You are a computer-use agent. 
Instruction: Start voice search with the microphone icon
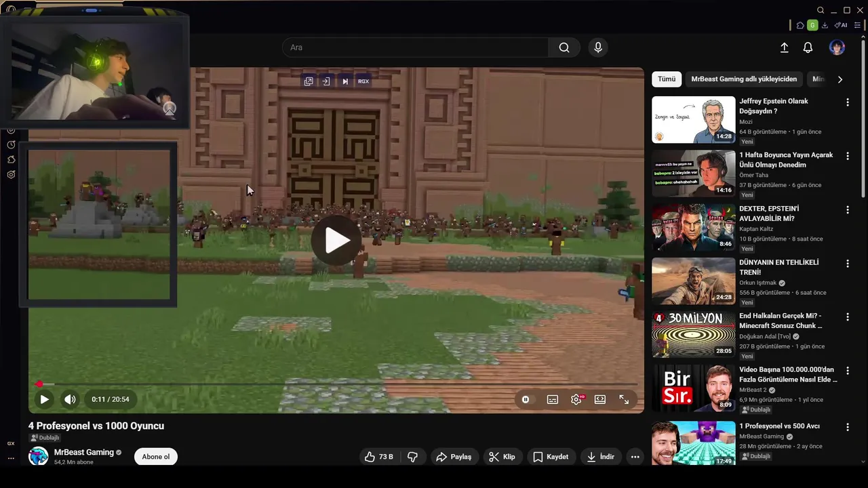597,47
